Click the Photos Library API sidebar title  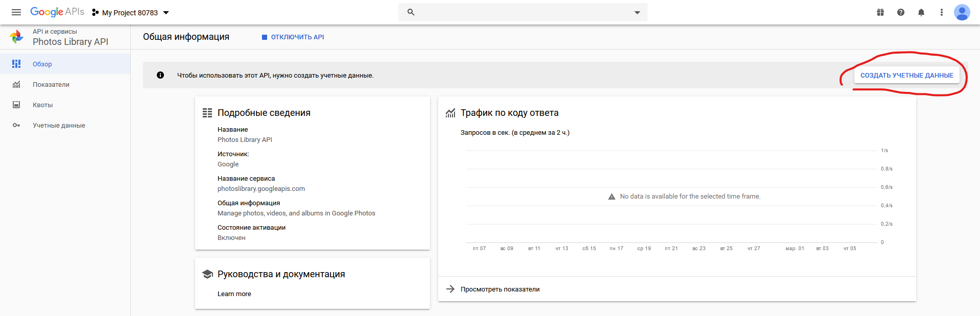70,42
